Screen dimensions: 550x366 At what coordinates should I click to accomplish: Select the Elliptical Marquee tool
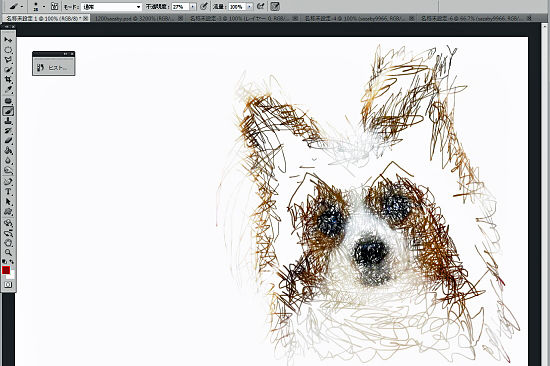point(8,50)
